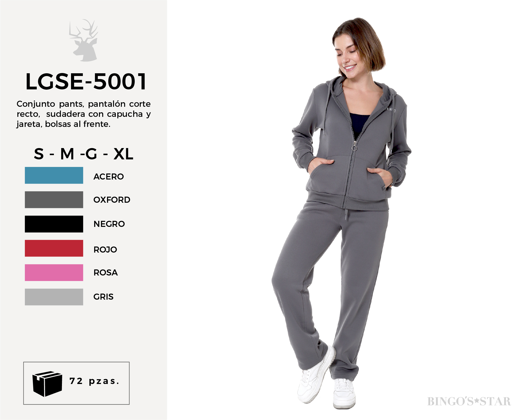525x420 pixels.
Task: Click the 72 pzas. quantity text
Action: point(94,381)
